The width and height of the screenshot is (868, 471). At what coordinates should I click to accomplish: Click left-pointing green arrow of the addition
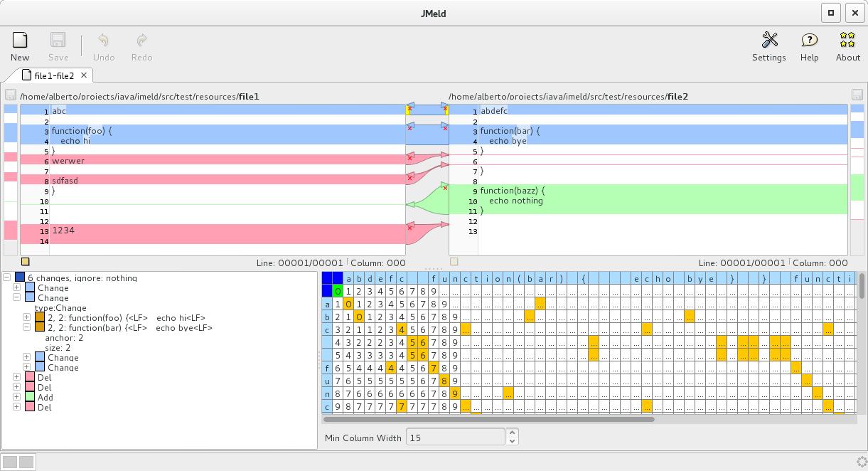[x=409, y=204]
